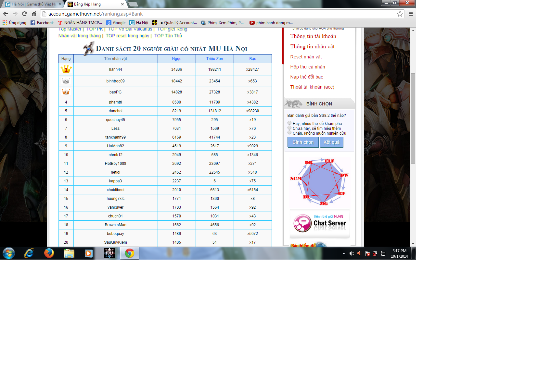The width and height of the screenshot is (551, 392).
Task: Open the Windows Start menu
Action: [9, 253]
